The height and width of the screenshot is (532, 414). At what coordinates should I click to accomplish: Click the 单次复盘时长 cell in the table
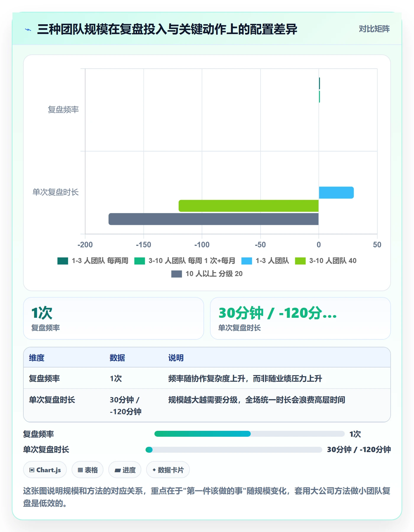[52, 400]
